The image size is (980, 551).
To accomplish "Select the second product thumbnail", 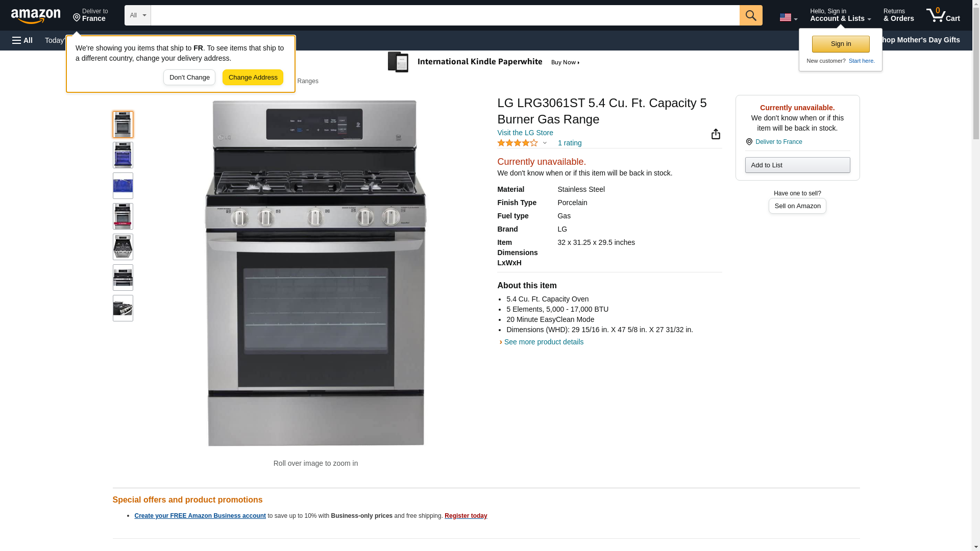I will pos(123,155).
